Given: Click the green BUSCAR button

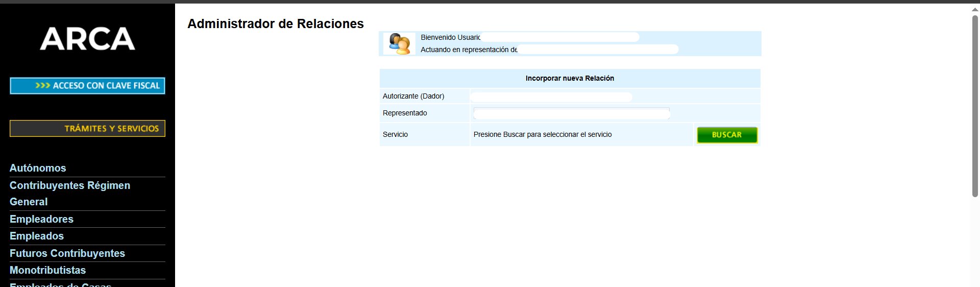Looking at the screenshot, I should (727, 135).
